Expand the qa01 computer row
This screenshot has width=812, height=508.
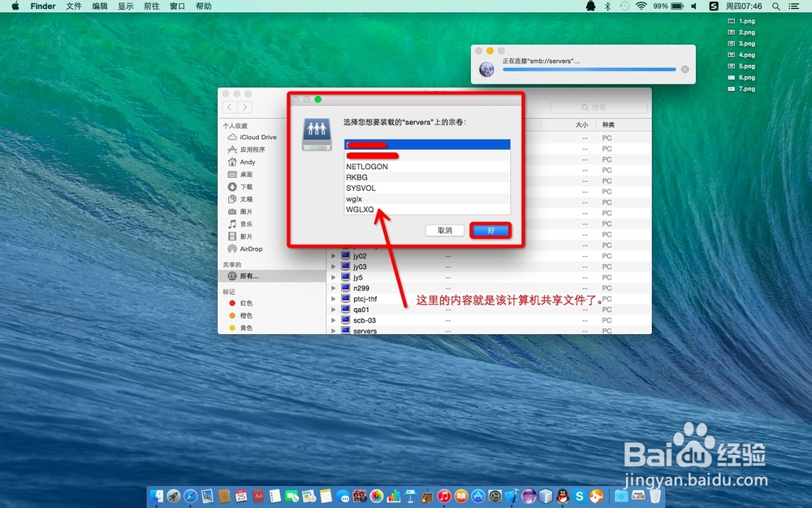coord(334,310)
